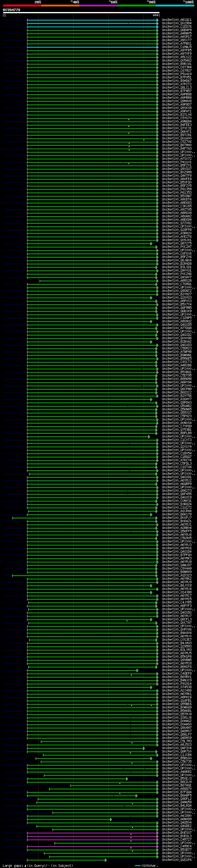This screenshot has height=868, width=197.
Task: Select hit label UniRef100_B8PLB9
Action: (176, 433)
